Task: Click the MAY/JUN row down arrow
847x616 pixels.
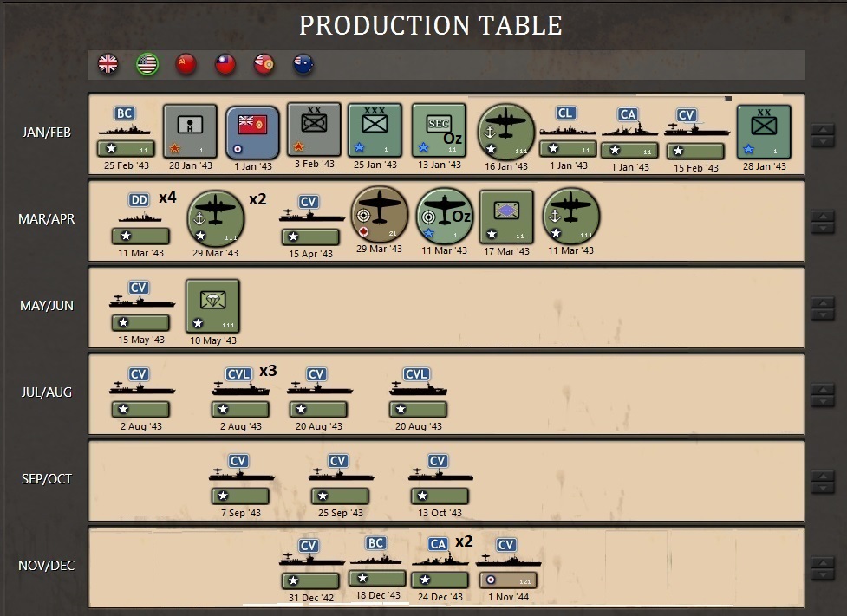Action: (823, 314)
